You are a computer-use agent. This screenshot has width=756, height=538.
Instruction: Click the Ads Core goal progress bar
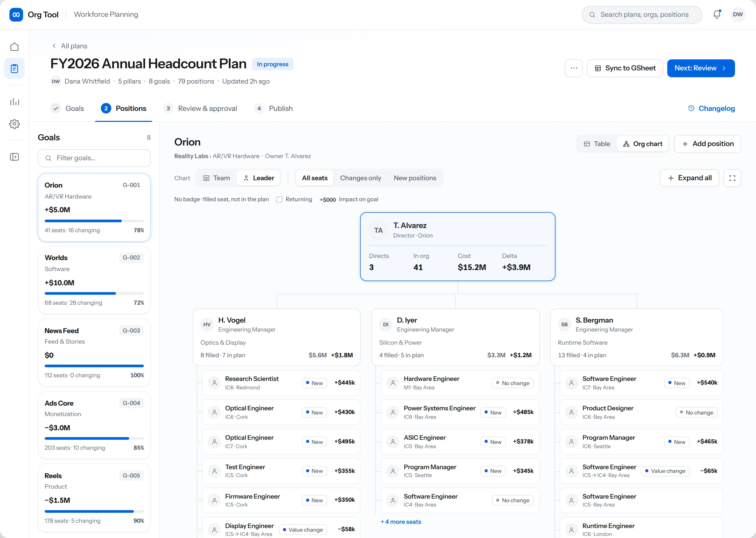(x=94, y=438)
